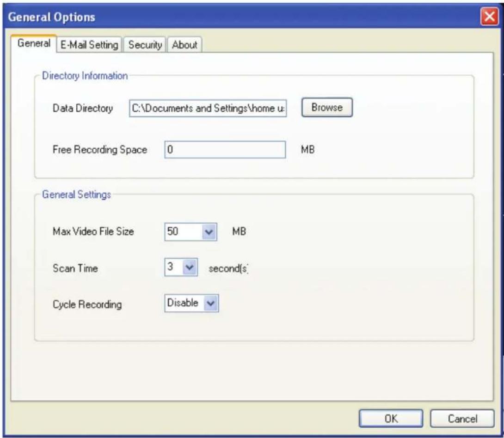Close the General Options dialog
Screen dimensions: 504x438
pos(489,16)
